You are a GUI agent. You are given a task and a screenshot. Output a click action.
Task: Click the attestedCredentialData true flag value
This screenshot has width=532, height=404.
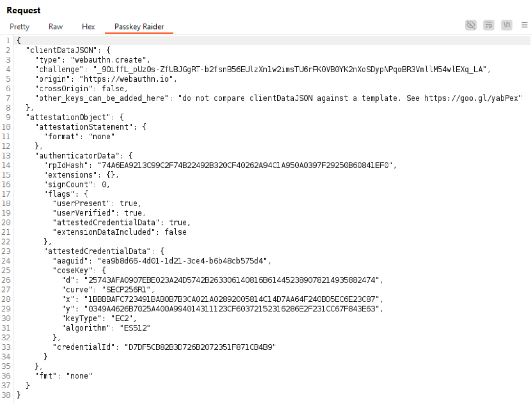tap(178, 223)
